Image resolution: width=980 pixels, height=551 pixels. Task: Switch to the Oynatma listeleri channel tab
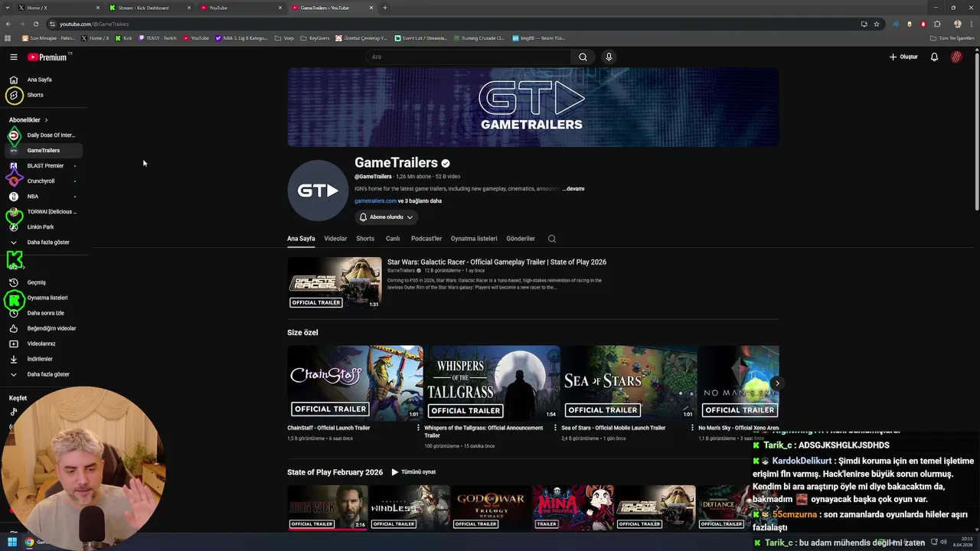(474, 239)
